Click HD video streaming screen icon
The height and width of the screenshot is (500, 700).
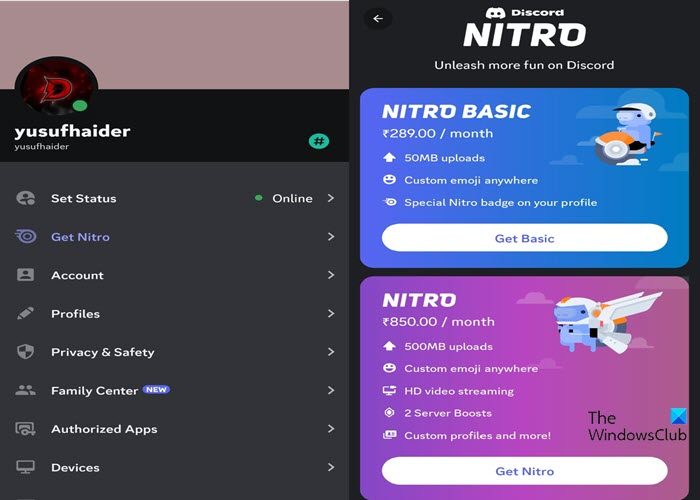pyautogui.click(x=389, y=391)
